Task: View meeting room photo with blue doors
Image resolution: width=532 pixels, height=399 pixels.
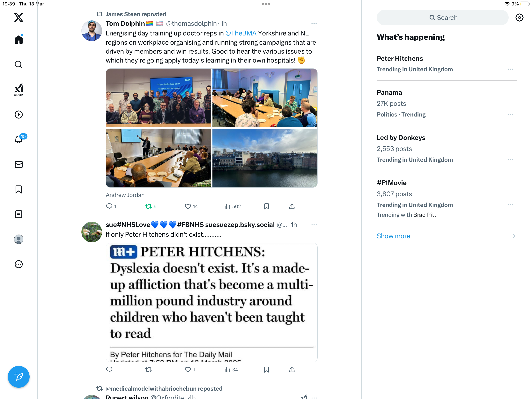Action: click(x=265, y=98)
